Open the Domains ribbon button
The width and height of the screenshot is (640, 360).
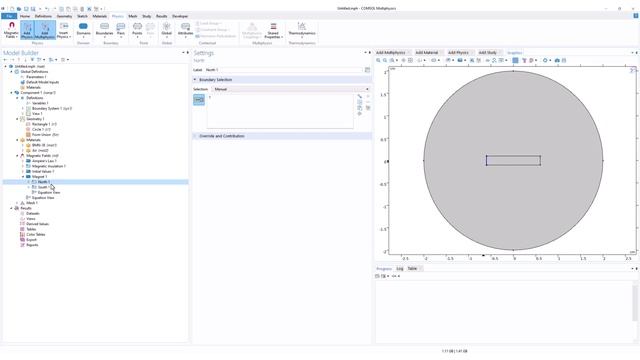pos(83,30)
